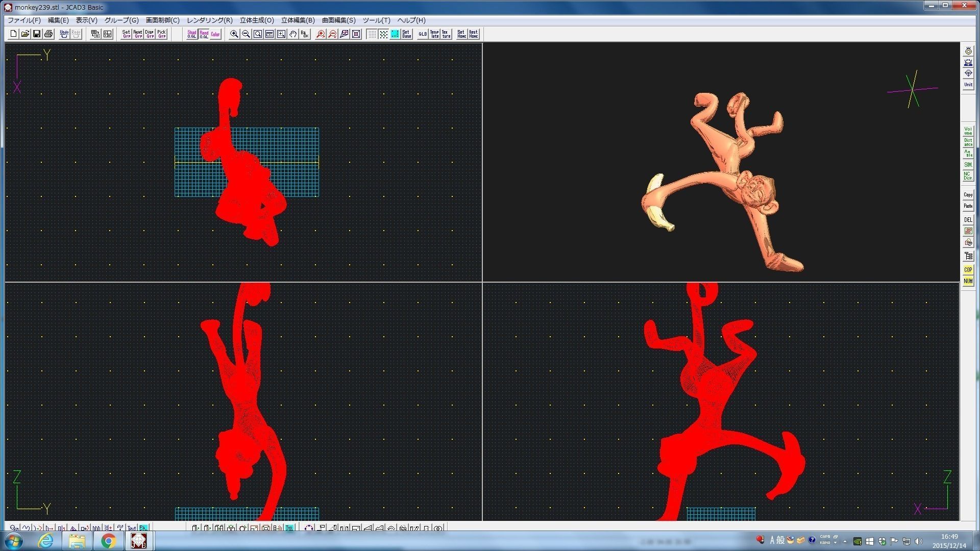This screenshot has height=551, width=980.
Task: Click the Texture toolbar icon
Action: pos(446,34)
